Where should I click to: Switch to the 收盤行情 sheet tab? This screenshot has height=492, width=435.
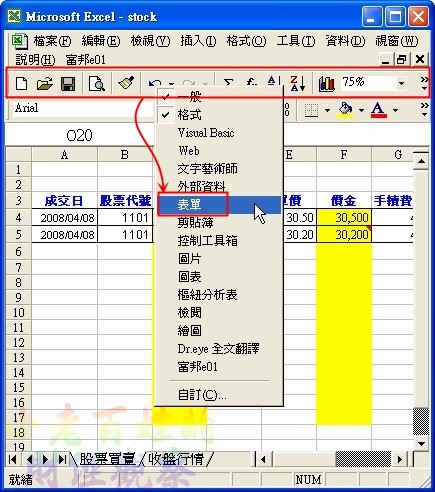(176, 459)
